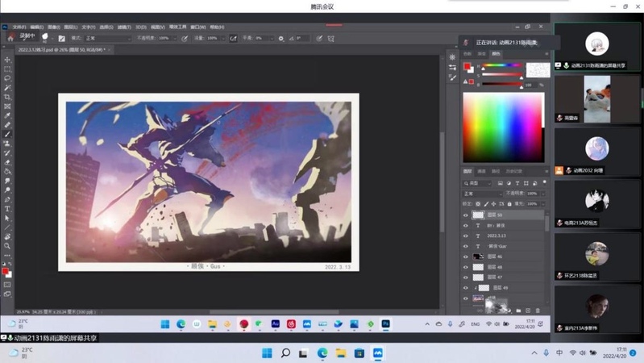The width and height of the screenshot is (644, 363).
Task: Select the Path Selection tool
Action: click(7, 218)
